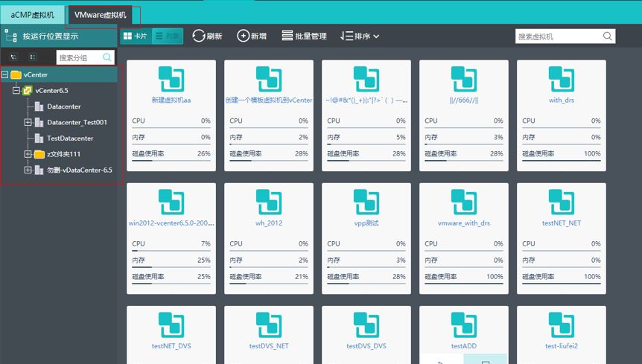Image resolution: width=642 pixels, height=364 pixels.
Task: Click the win2012-vcenter6.5.0 VM icon
Action: click(x=171, y=202)
